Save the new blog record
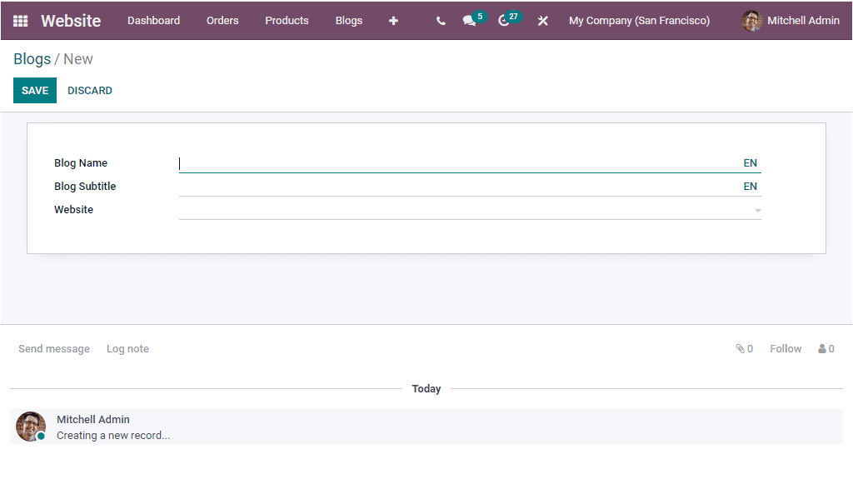 pos(34,90)
